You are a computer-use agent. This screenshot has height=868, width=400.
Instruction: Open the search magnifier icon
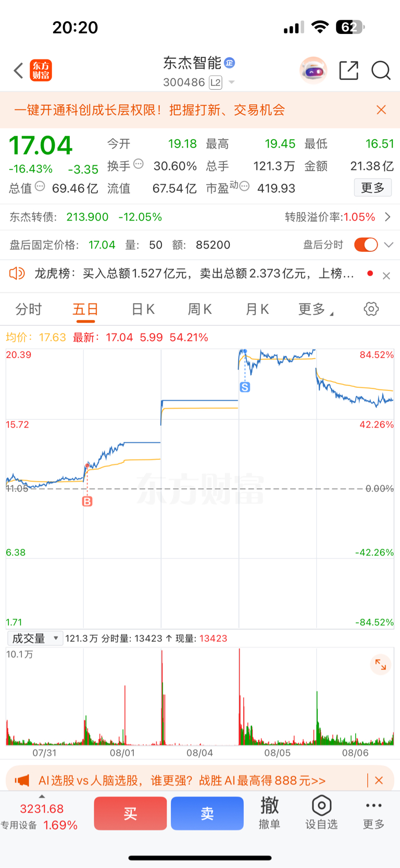point(381,70)
